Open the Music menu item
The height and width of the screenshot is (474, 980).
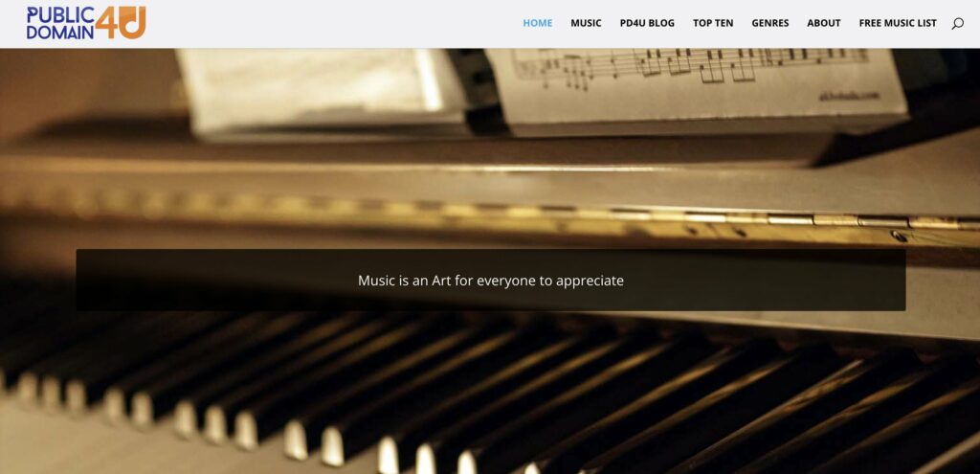[x=586, y=23]
